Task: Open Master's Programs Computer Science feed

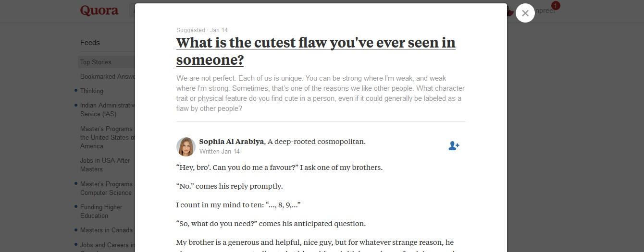Action: (106, 188)
